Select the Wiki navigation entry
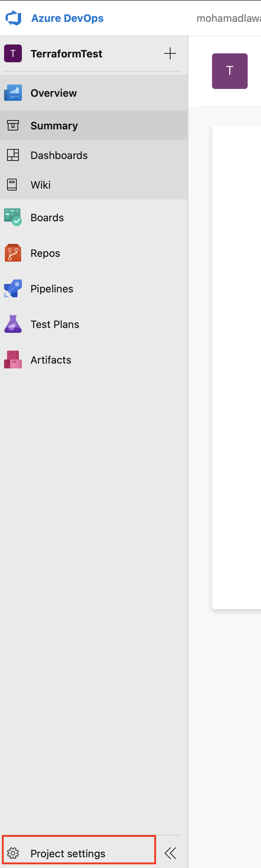The image size is (261, 868). 40,185
